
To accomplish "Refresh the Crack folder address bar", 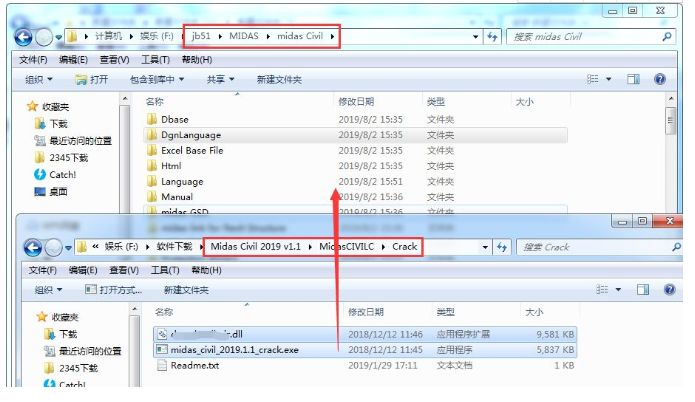I will 502,247.
